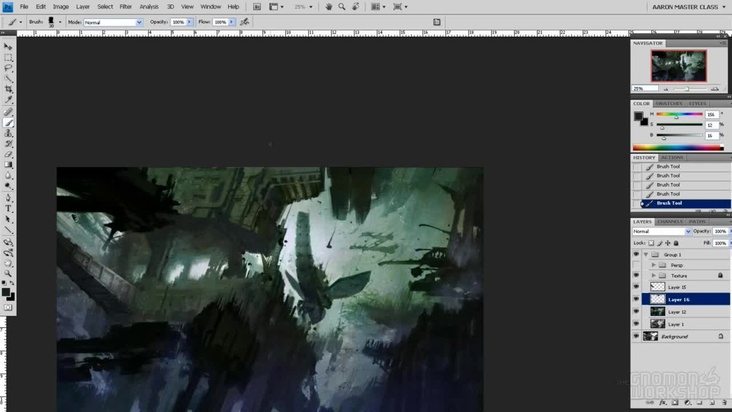Enable airbrush mode in options bar
Screen dimensions: 732x412
coord(245,22)
